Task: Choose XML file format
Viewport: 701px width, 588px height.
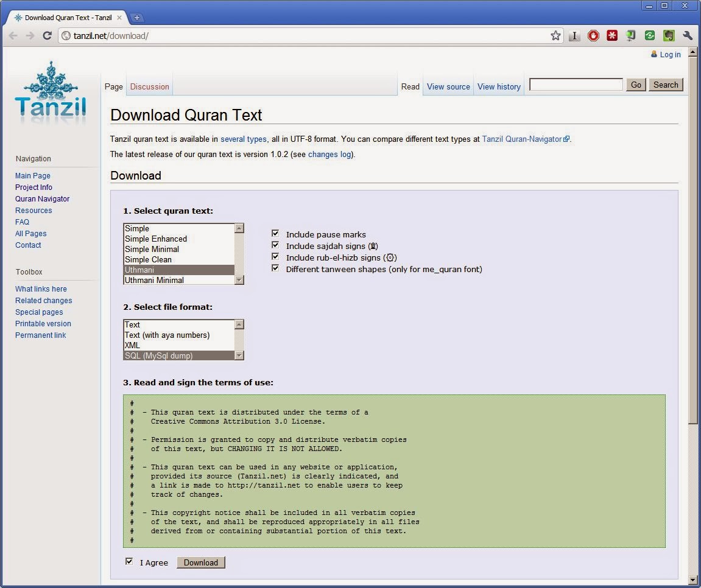Action: coord(179,345)
